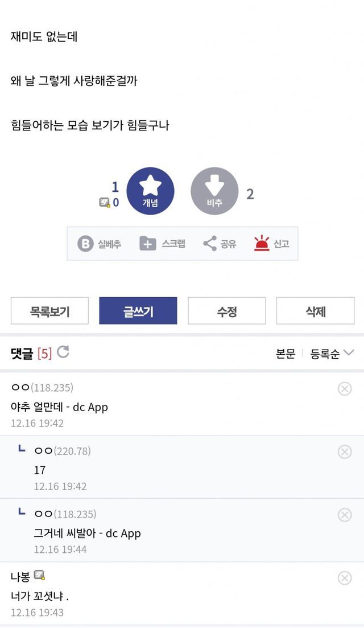The width and height of the screenshot is (364, 628).
Task: Jump to post body via 본문 link
Action: 286,354
